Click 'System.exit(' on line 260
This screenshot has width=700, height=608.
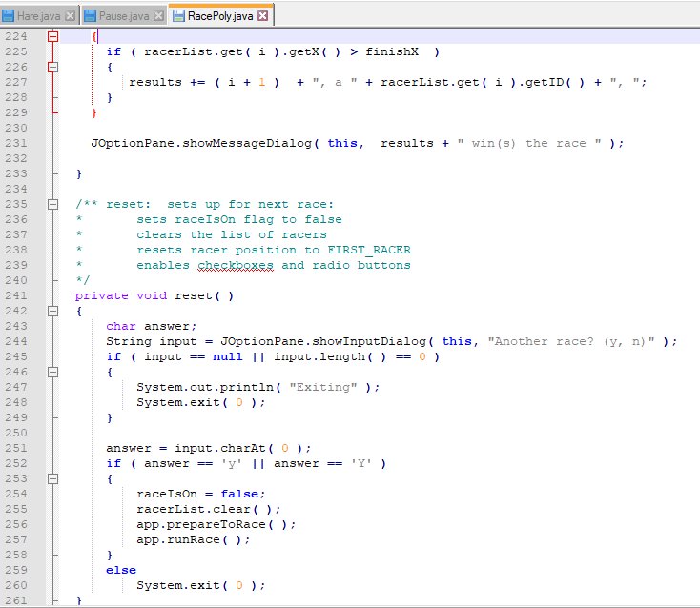[x=182, y=585]
